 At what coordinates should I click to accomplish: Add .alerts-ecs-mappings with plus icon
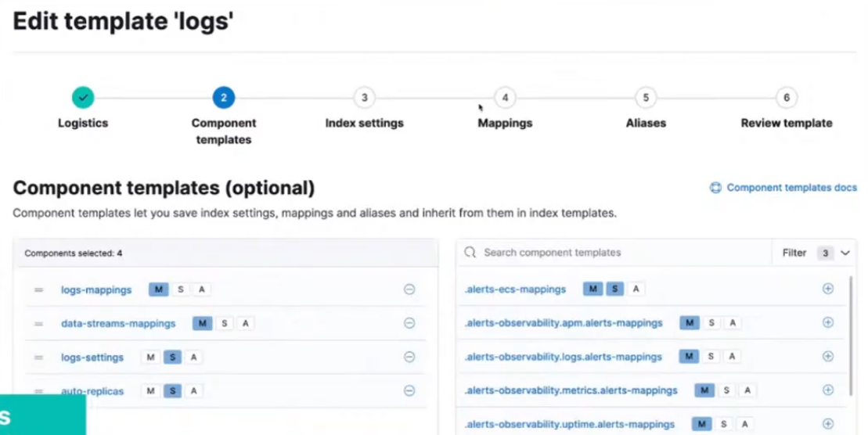(x=828, y=289)
